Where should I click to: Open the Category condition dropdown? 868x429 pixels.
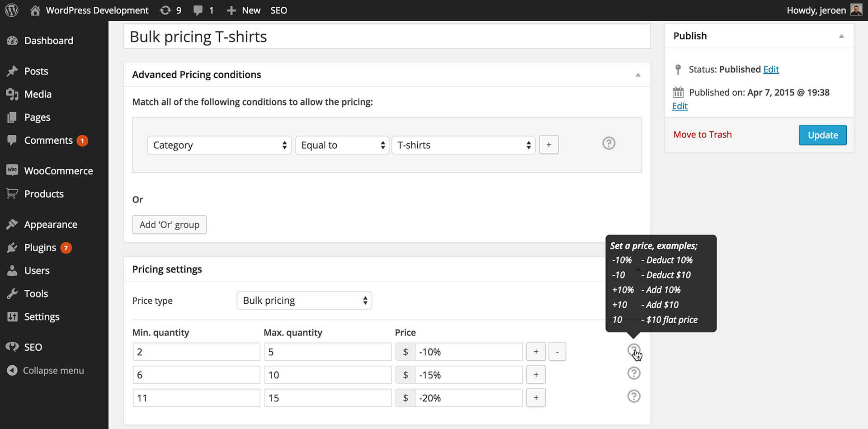(x=219, y=145)
